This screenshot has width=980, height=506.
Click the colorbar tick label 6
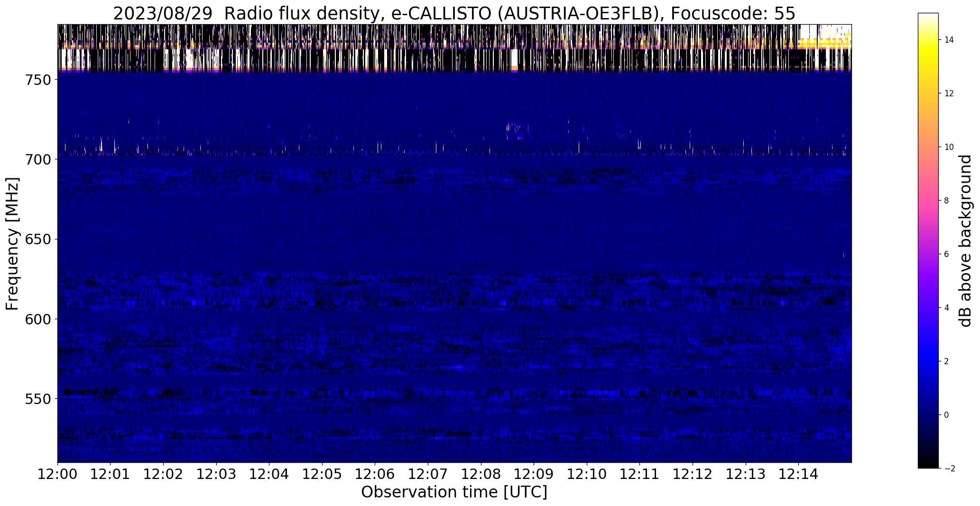click(x=946, y=254)
